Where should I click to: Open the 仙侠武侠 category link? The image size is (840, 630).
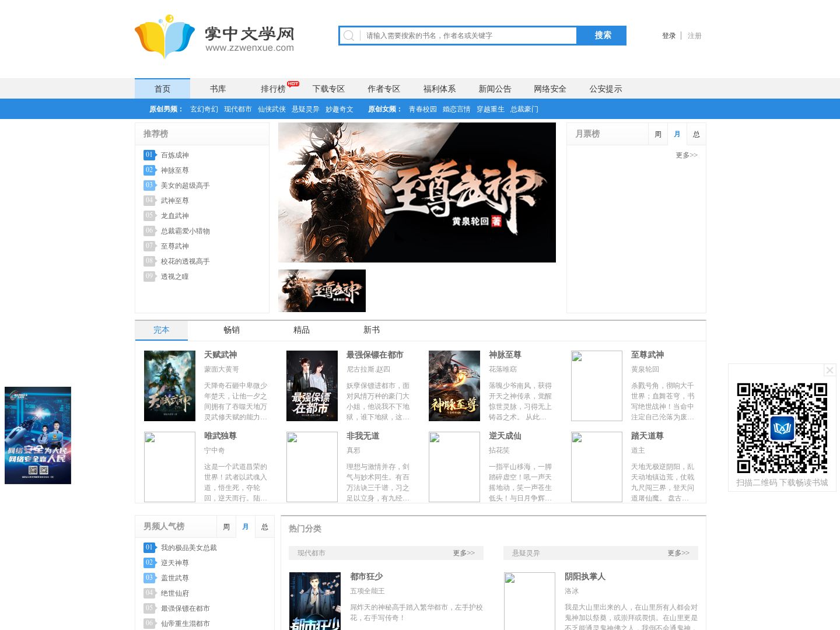272,109
